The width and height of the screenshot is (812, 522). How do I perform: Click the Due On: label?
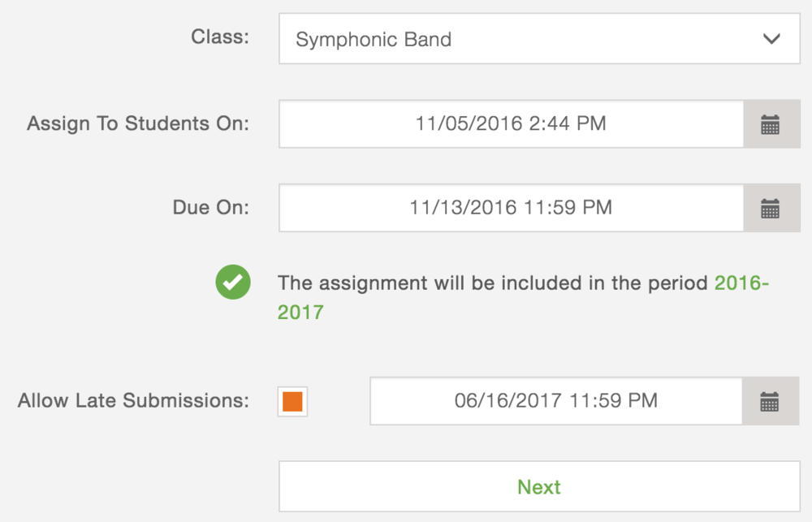(x=211, y=207)
